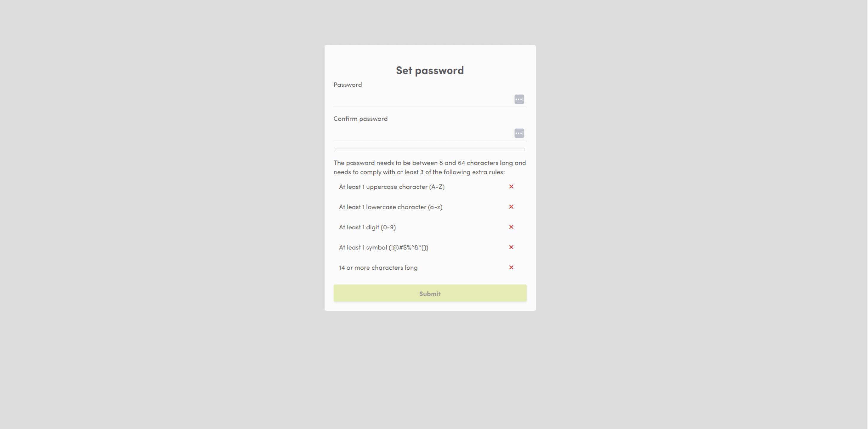Select the "At least 1 symbol" rule text
The image size is (868, 429).
click(384, 247)
